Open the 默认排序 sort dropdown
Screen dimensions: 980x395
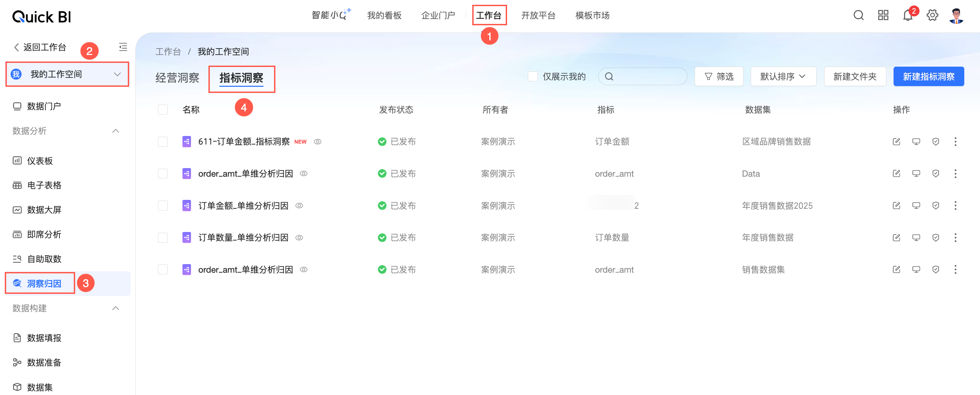(783, 77)
